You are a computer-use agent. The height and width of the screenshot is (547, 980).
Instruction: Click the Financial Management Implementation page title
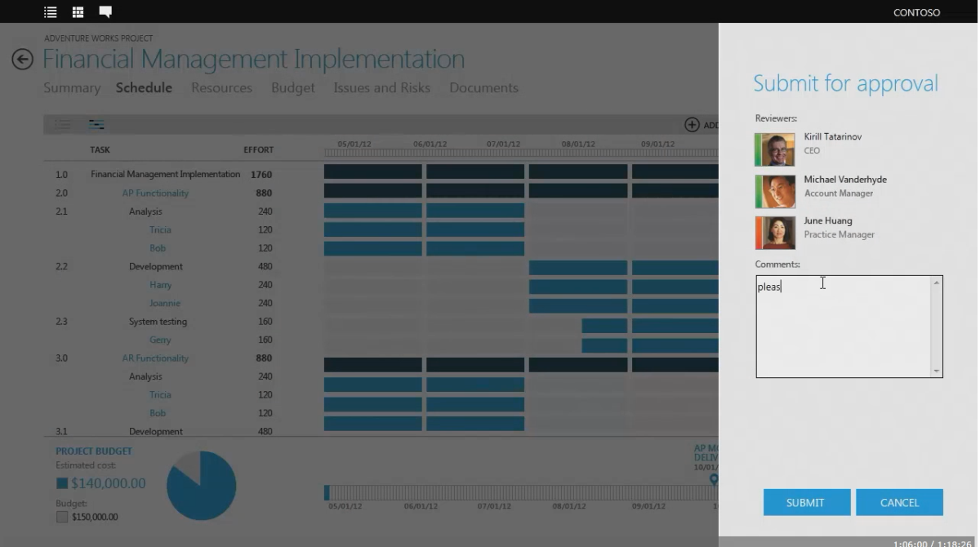[x=253, y=59]
